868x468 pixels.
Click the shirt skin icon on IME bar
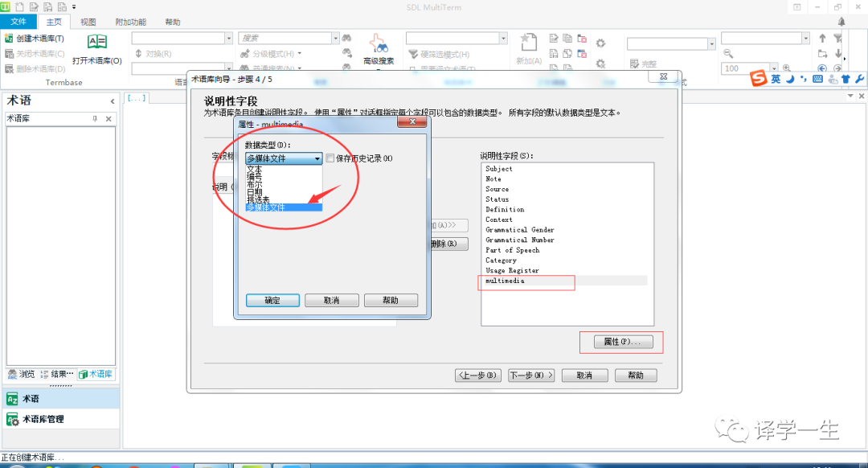coord(845,79)
